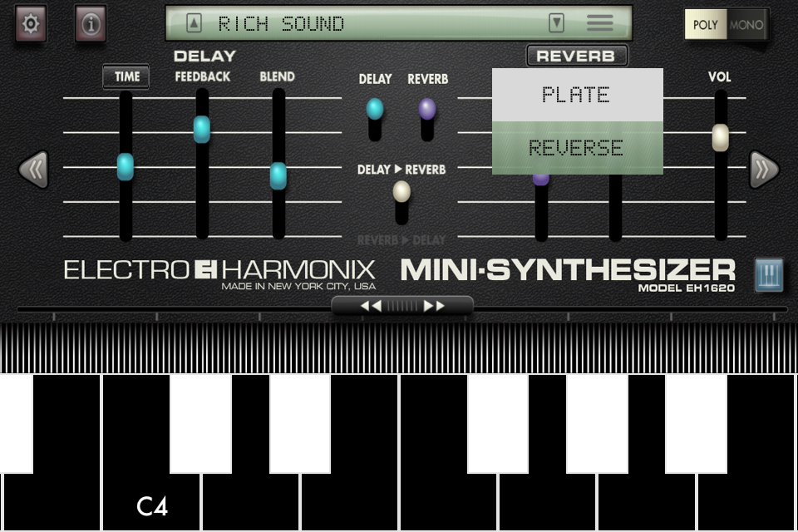Click the RICH SOUND preset display
Image resolution: width=798 pixels, height=532 pixels.
point(398,23)
